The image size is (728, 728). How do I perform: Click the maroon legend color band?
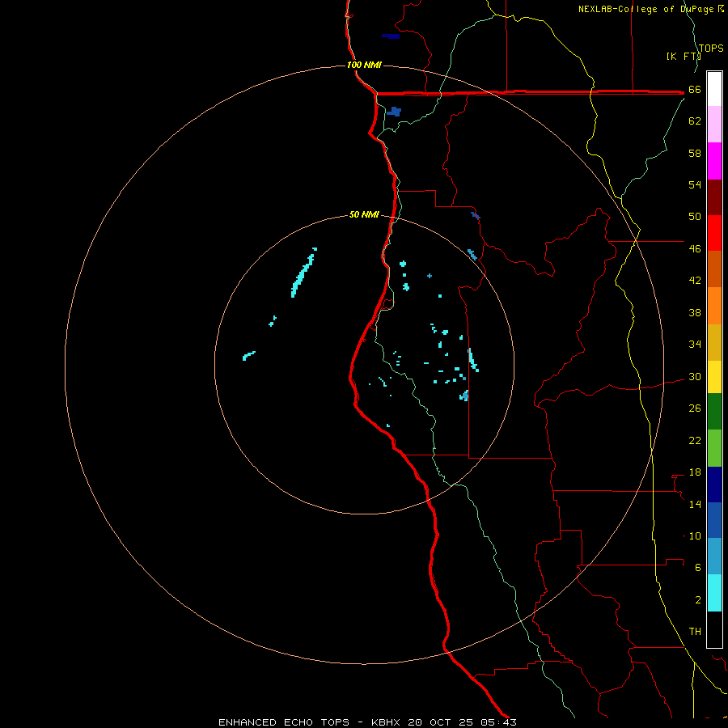pos(714,197)
